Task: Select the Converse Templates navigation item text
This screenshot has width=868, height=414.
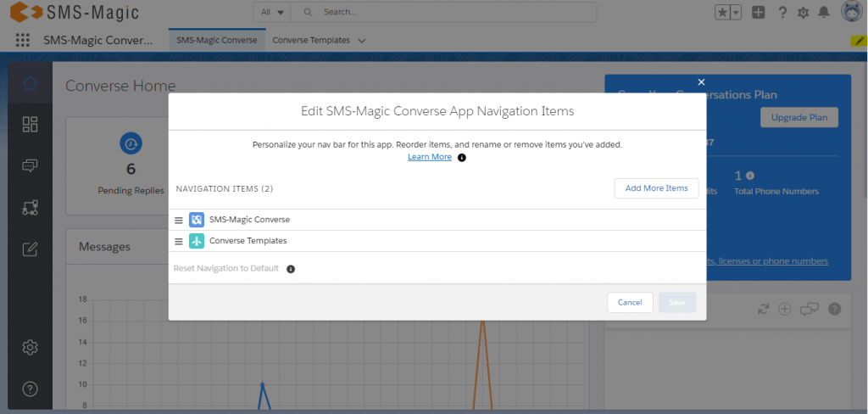Action: click(248, 241)
